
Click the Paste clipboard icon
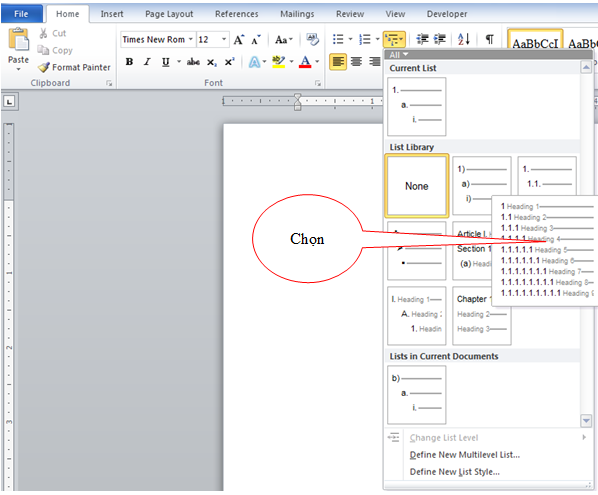pos(18,40)
